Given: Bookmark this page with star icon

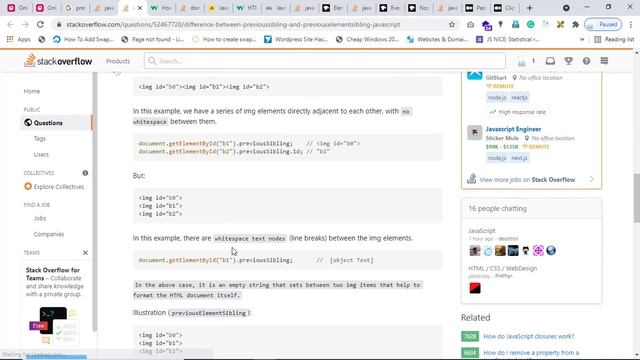Looking at the screenshot, I should click(451, 24).
